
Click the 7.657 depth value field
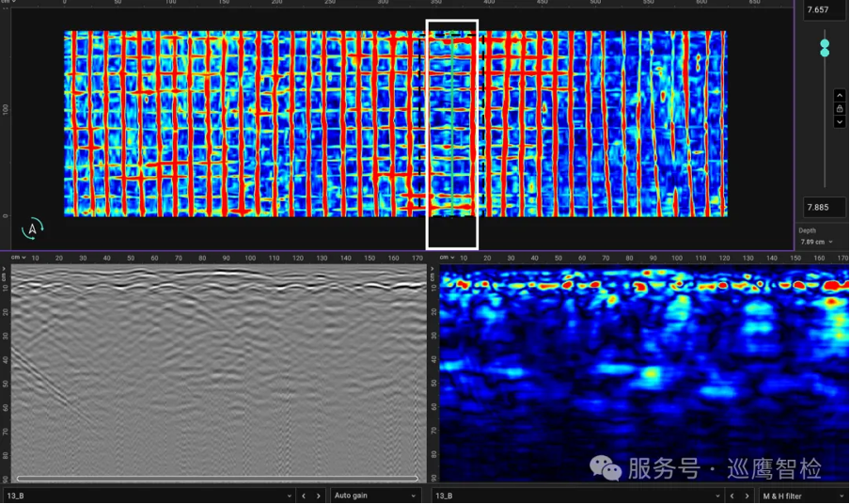(824, 9)
